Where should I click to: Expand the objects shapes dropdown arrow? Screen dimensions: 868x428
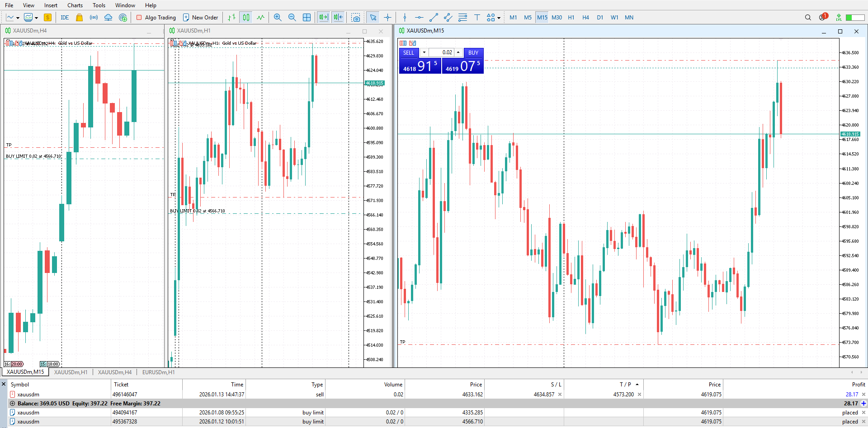pyautogui.click(x=499, y=18)
